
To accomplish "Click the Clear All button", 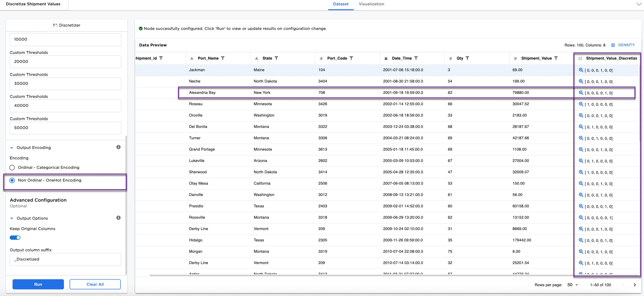I will click(95, 284).
